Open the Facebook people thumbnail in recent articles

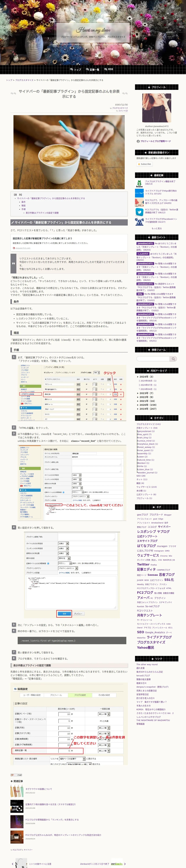click(139, 221)
